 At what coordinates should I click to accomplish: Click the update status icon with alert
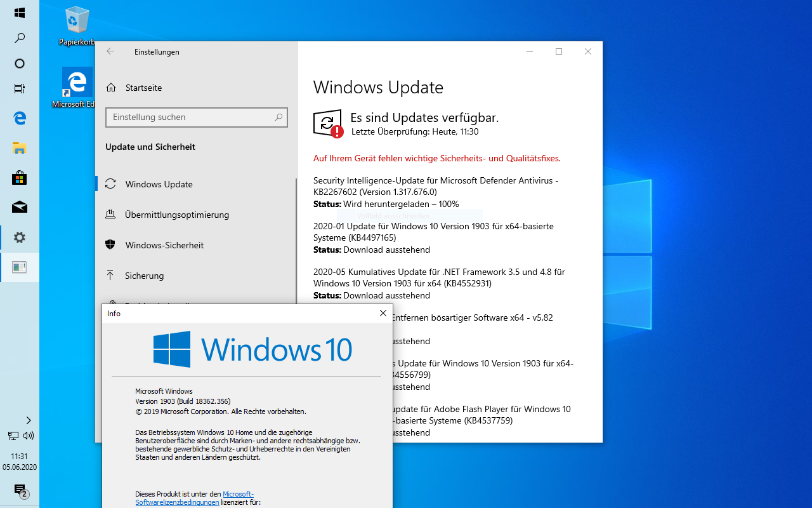point(328,124)
